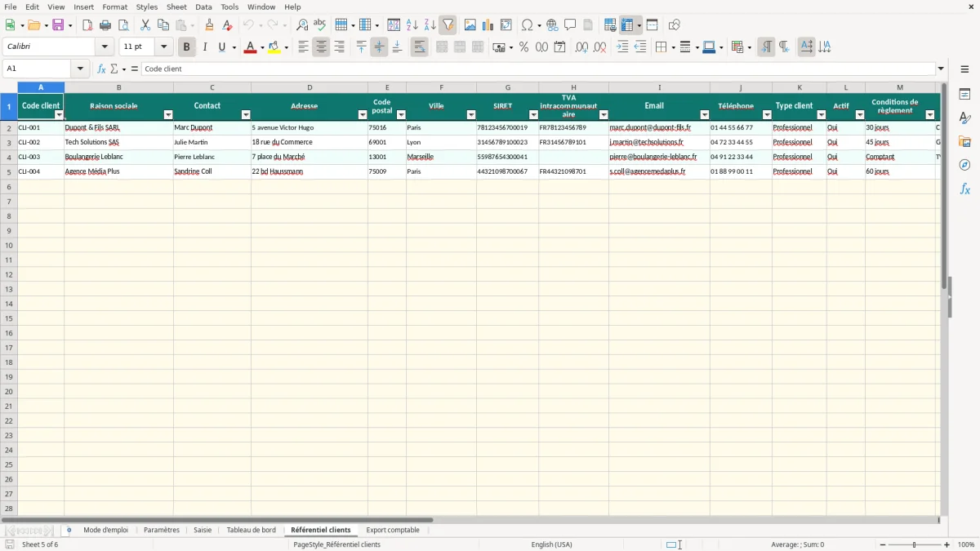The image size is (980, 551).
Task: Toggle Print Preview
Action: point(123,25)
